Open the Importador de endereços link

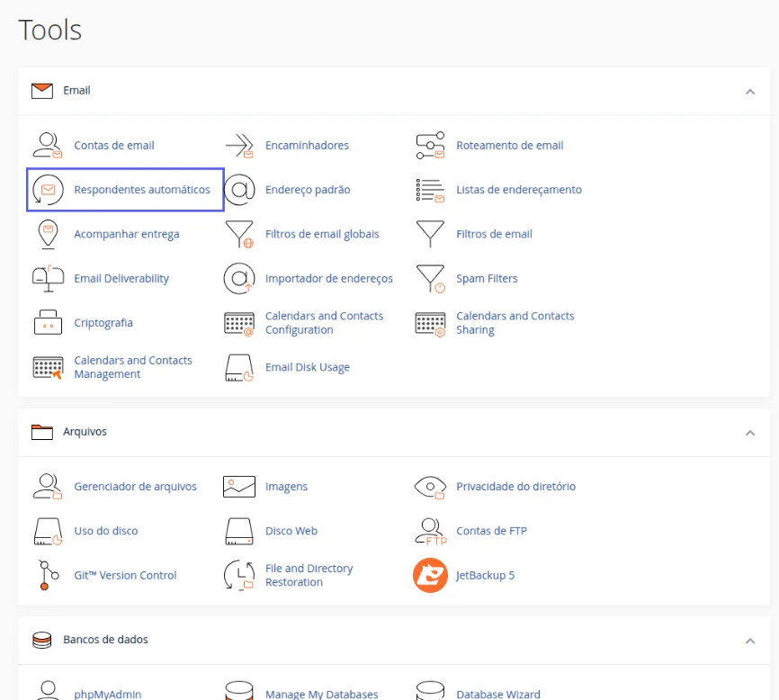329,279
